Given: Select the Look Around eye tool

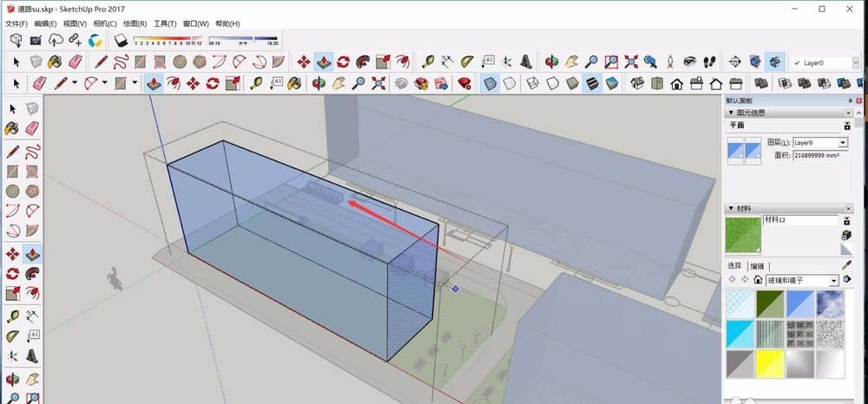Looking at the screenshot, I should pos(689,62).
